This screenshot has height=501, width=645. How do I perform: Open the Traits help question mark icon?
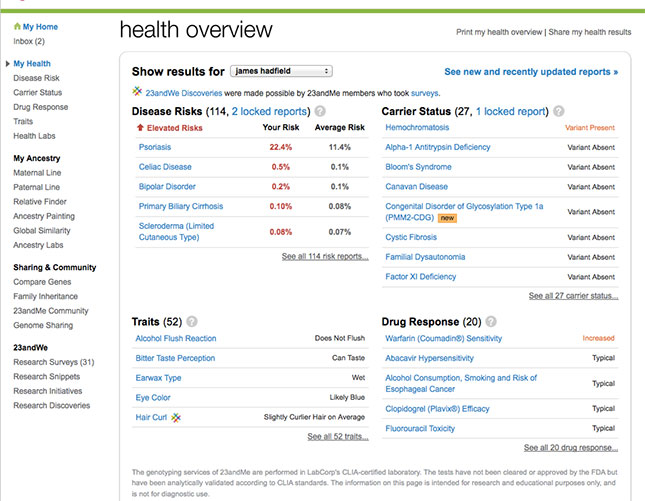192,321
